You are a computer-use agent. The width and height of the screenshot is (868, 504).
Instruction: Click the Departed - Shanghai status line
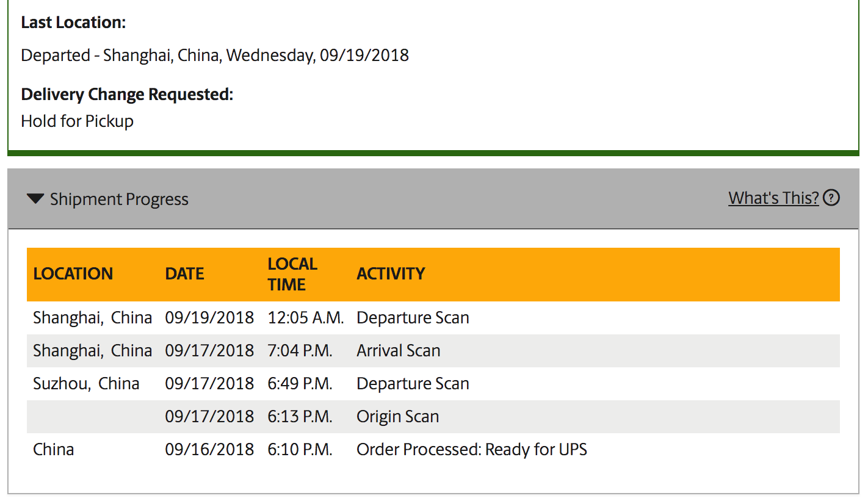point(215,56)
